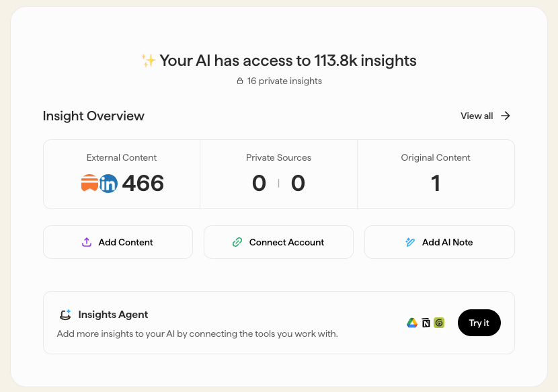The image size is (558, 392).
Task: Choose the Connect Account button
Action: 278,242
